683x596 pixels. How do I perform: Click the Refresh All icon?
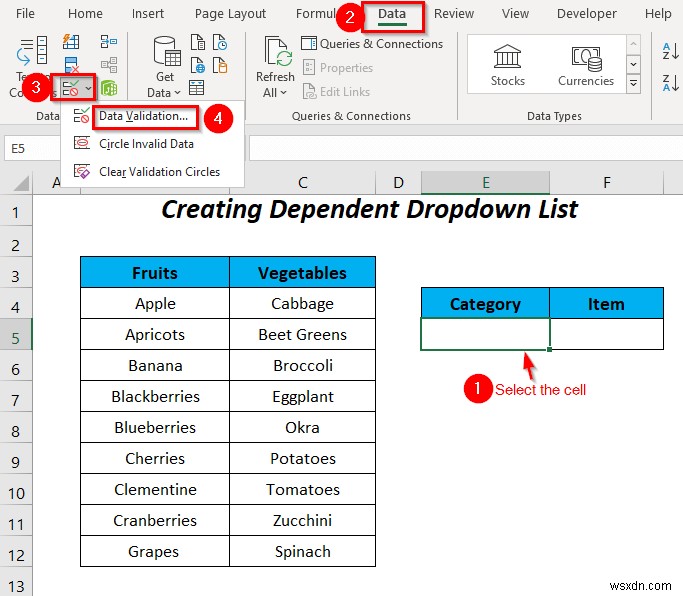[x=278, y=51]
